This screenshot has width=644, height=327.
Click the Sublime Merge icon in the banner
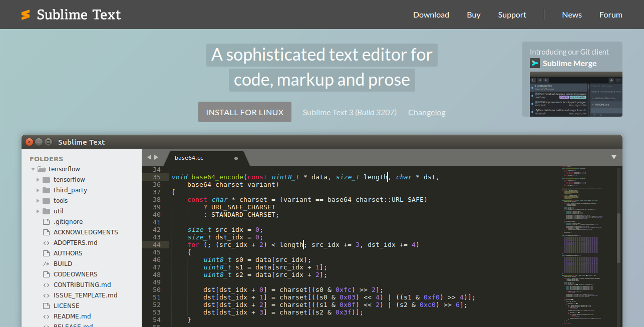(x=535, y=63)
